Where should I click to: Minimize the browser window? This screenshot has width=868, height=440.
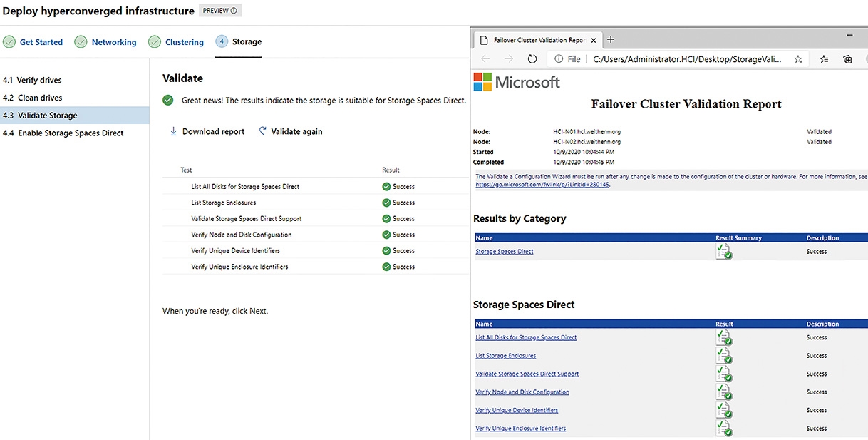pos(851,34)
